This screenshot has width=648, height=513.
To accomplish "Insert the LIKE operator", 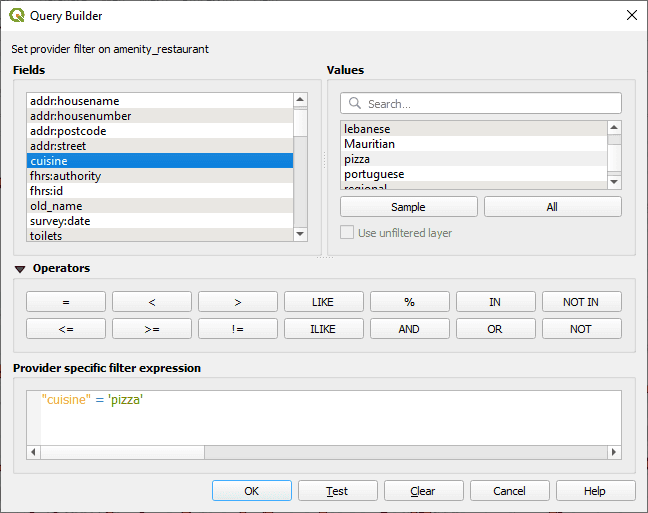I will [323, 301].
